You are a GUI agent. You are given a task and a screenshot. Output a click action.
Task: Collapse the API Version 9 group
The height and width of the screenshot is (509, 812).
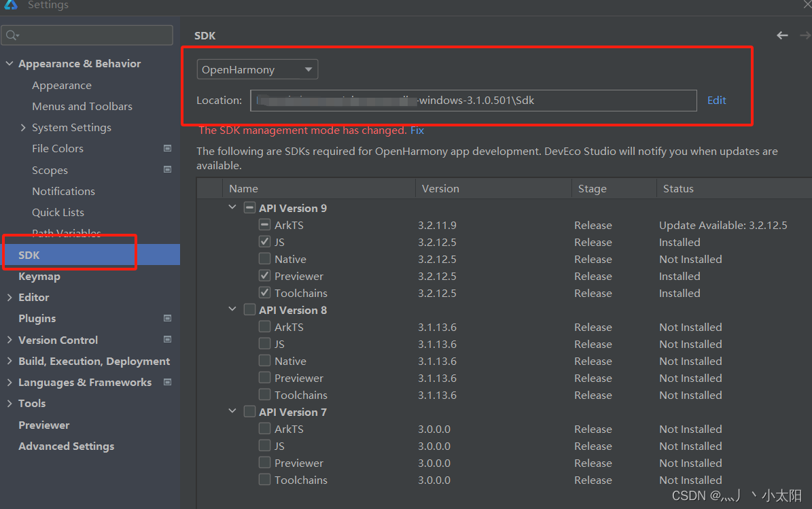232,207
